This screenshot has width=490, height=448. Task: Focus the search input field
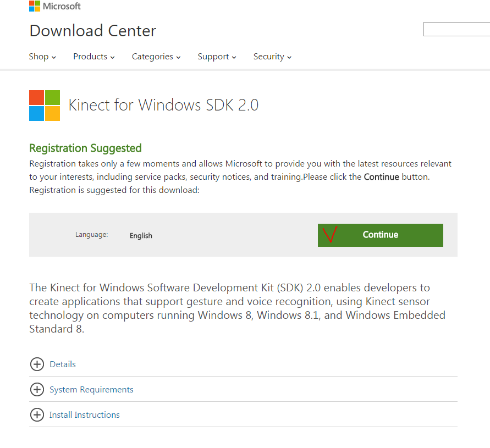pyautogui.click(x=456, y=29)
